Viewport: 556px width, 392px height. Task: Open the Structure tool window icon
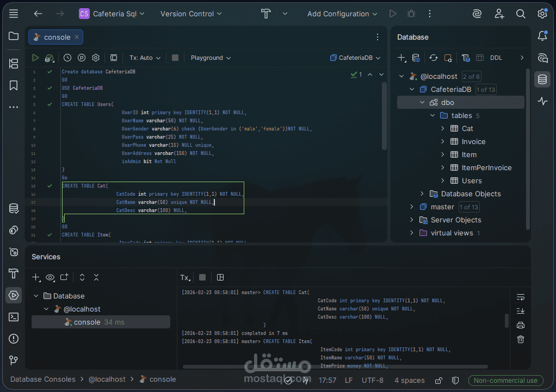pos(14,64)
